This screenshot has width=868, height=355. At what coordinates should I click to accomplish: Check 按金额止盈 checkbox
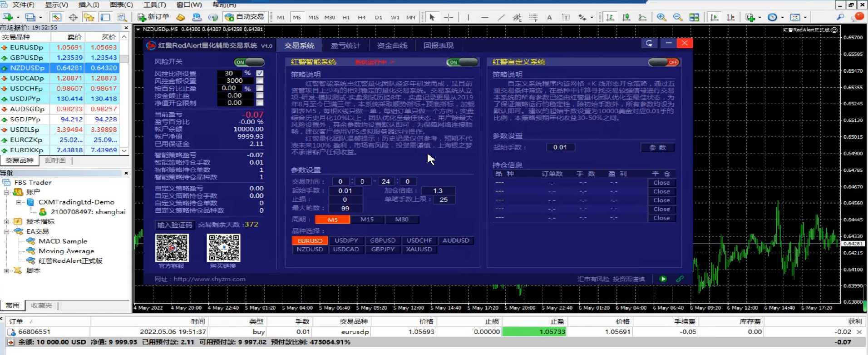[x=260, y=95]
